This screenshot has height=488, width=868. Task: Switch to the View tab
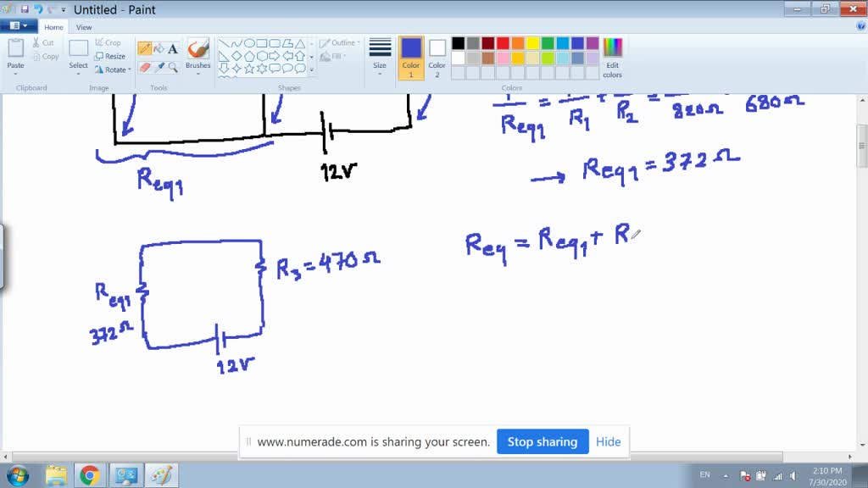coord(84,26)
